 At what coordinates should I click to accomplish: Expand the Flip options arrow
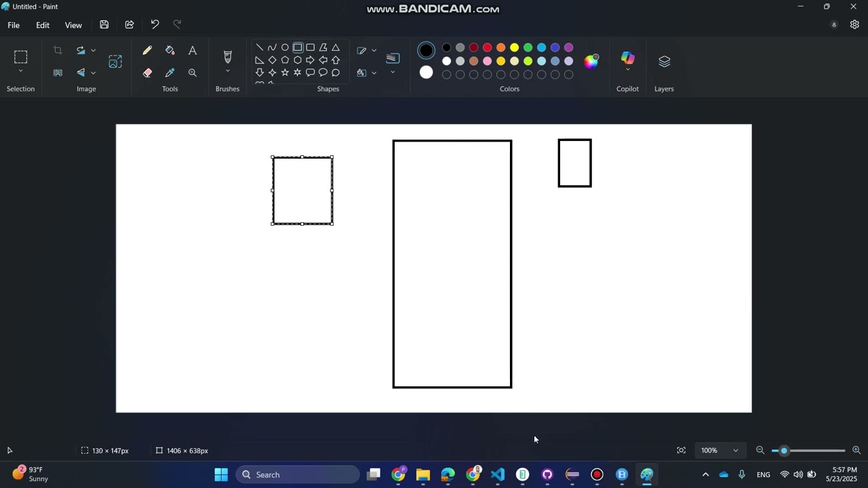(x=93, y=73)
